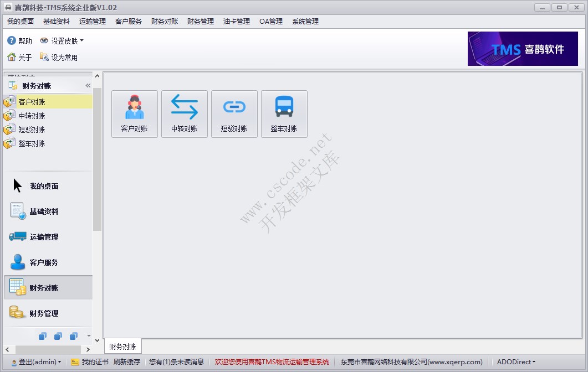Open 基础资料 in the navigation pane
Screen dimensions: 588x372
tap(48, 211)
